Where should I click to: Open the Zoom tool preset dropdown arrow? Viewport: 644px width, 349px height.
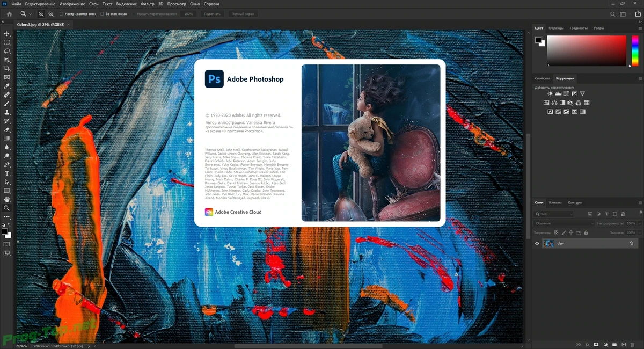(30, 14)
